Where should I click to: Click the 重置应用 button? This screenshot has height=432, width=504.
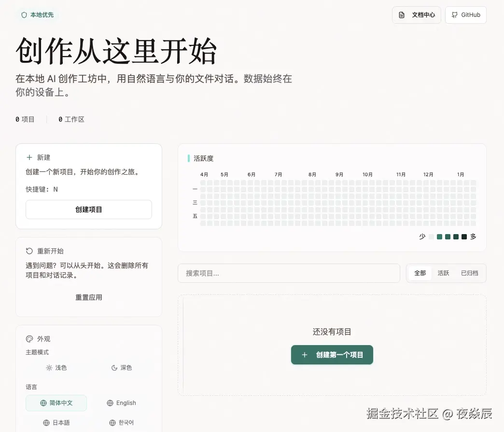point(89,297)
